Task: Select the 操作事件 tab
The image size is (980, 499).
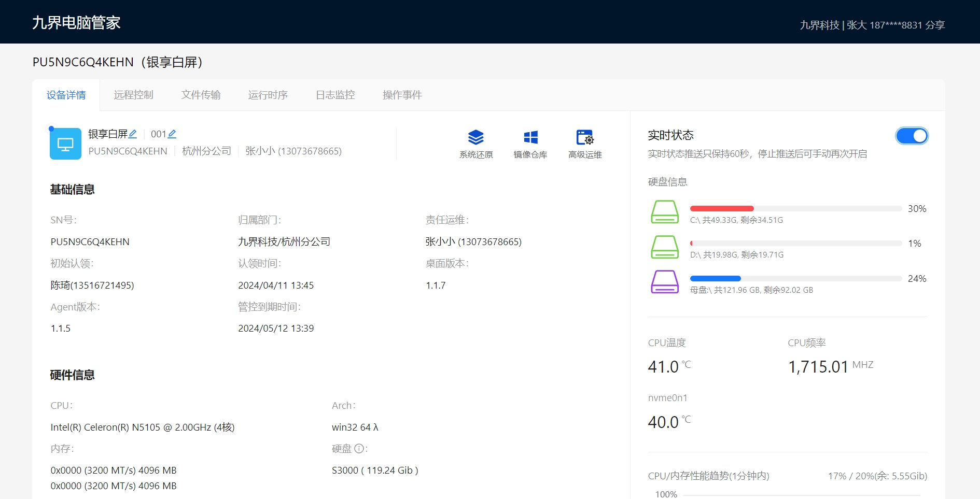Action: 402,95
